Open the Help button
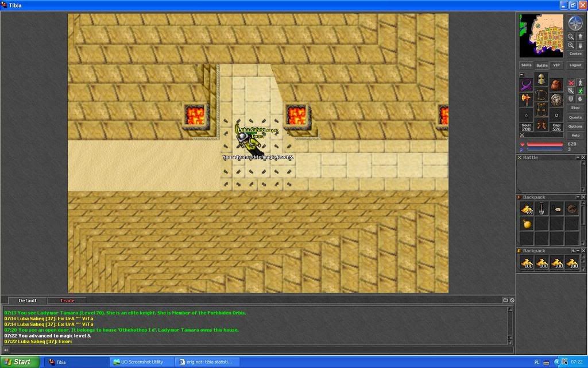This screenshot has height=368, width=588. pyautogui.click(x=575, y=136)
